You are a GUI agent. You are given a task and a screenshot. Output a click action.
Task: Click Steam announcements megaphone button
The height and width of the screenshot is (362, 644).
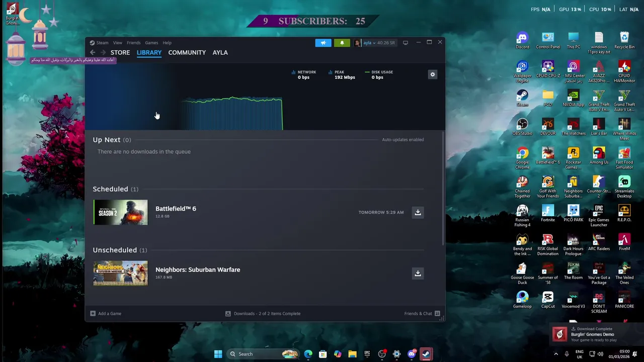[324, 43]
